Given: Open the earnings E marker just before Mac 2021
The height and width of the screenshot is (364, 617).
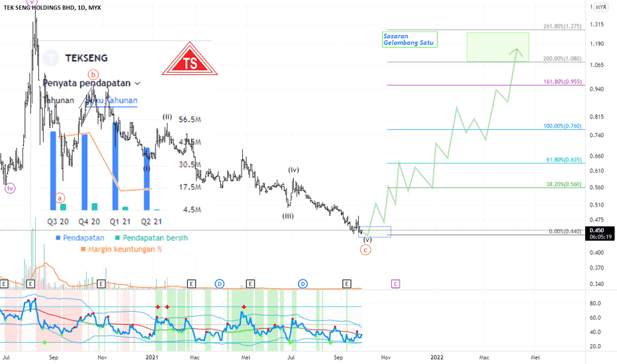Looking at the screenshot, I should pos(191,284).
